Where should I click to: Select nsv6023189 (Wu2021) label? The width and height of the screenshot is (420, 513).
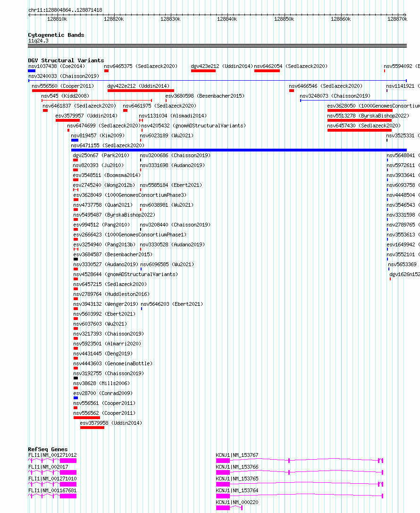[x=167, y=135]
